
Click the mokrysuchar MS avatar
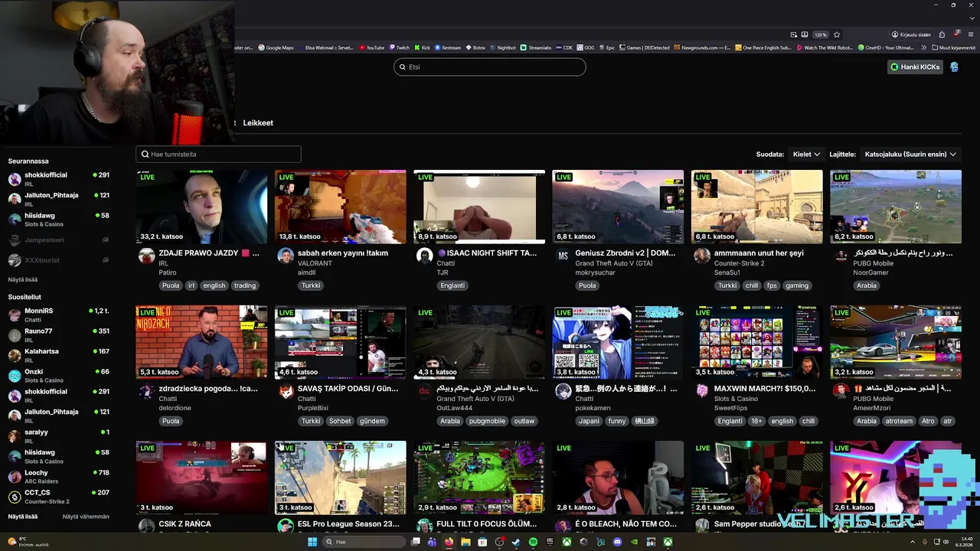click(563, 256)
